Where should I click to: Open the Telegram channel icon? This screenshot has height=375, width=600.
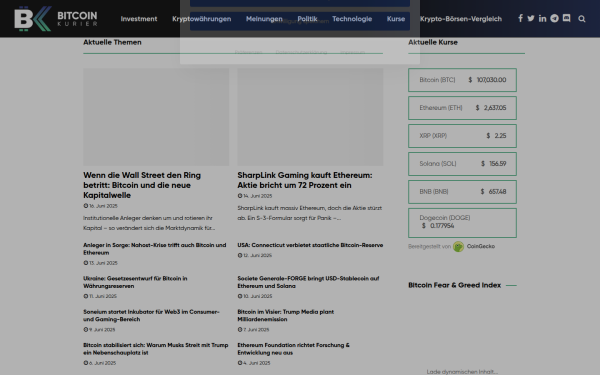click(554, 18)
